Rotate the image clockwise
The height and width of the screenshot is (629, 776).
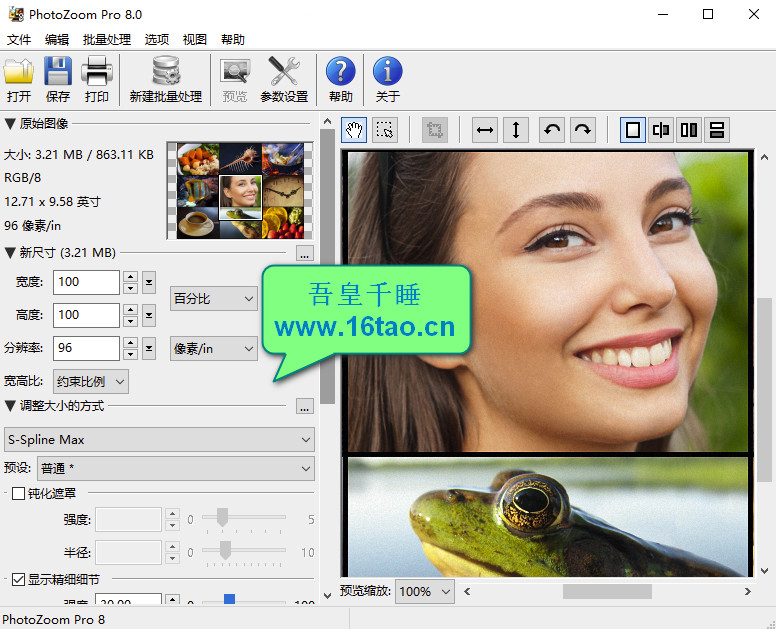point(582,130)
